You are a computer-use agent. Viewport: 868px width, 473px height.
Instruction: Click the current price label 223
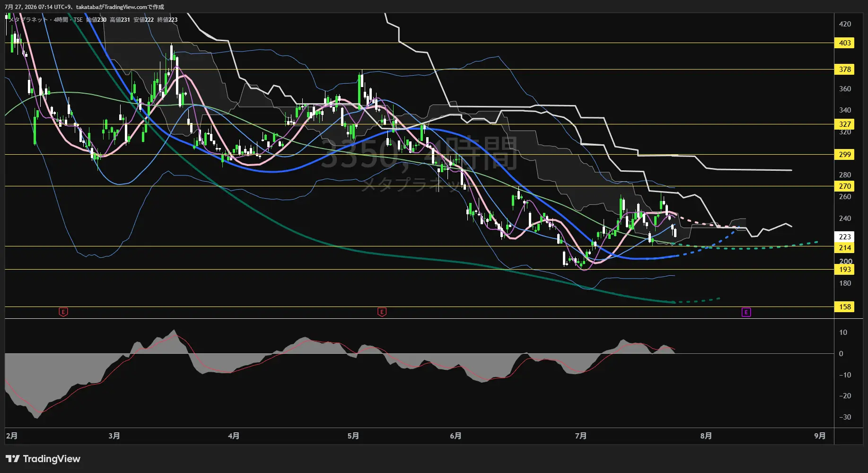coord(845,237)
